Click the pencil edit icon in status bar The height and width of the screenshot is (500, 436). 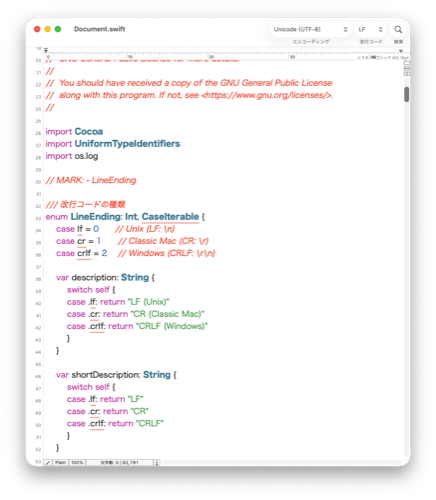pos(48,463)
